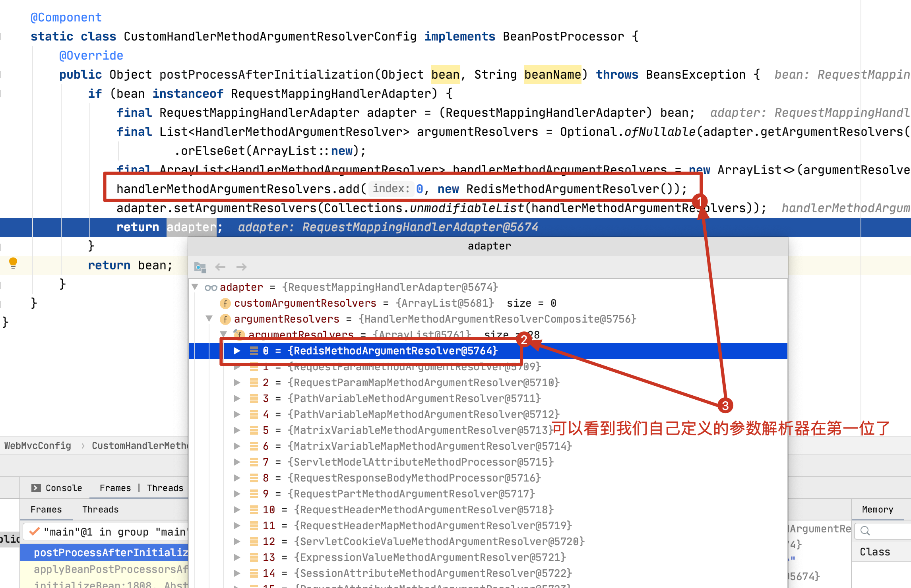Click BeanPostProcessor interface name
The image size is (911, 588).
coord(563,37)
